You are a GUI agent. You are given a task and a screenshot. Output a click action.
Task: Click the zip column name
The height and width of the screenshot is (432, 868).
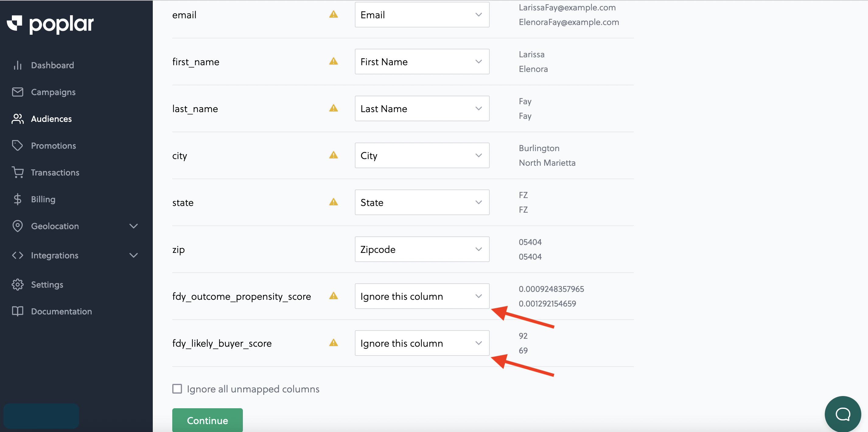(178, 250)
